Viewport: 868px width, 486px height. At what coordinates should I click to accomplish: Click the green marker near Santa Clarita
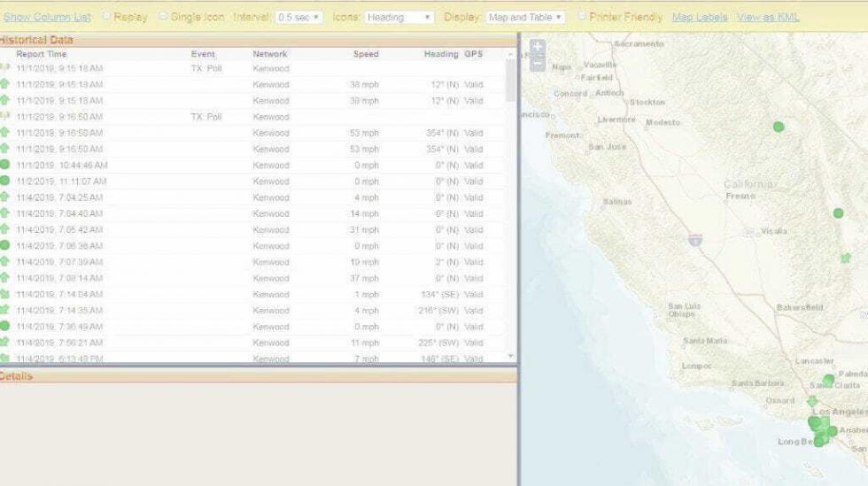[828, 380]
